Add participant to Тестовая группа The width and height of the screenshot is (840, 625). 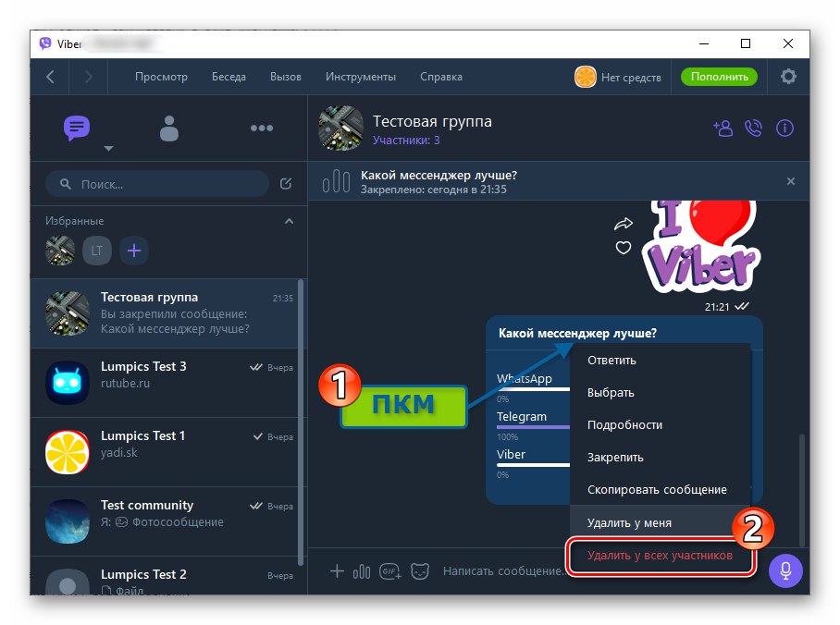723,128
